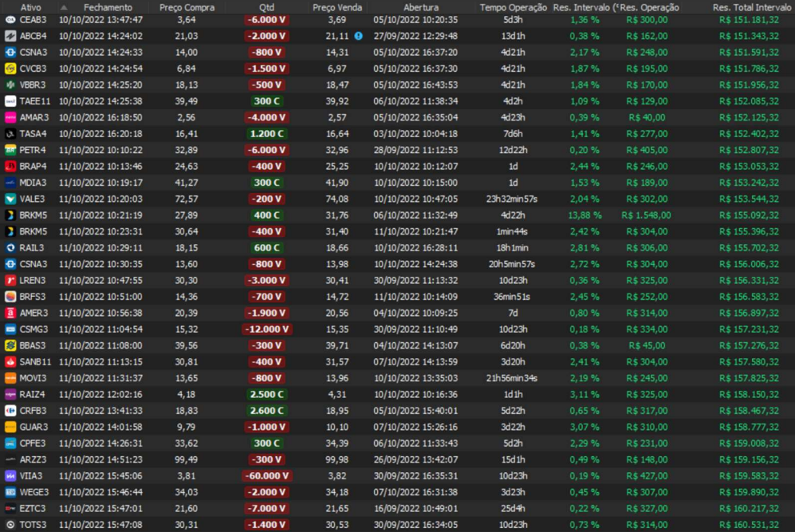Click the TAEE11 ticker icon
Viewport: 795px width, 532px height.
(x=11, y=101)
